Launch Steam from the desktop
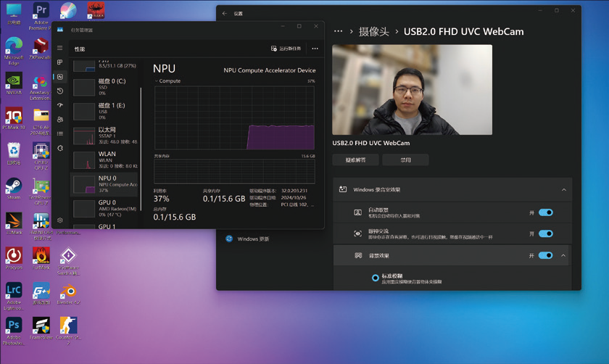This screenshot has width=609, height=364. (x=14, y=189)
